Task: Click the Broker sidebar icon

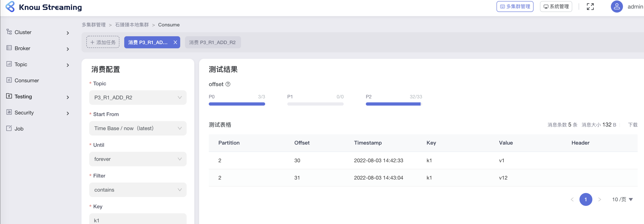Action: (x=9, y=48)
